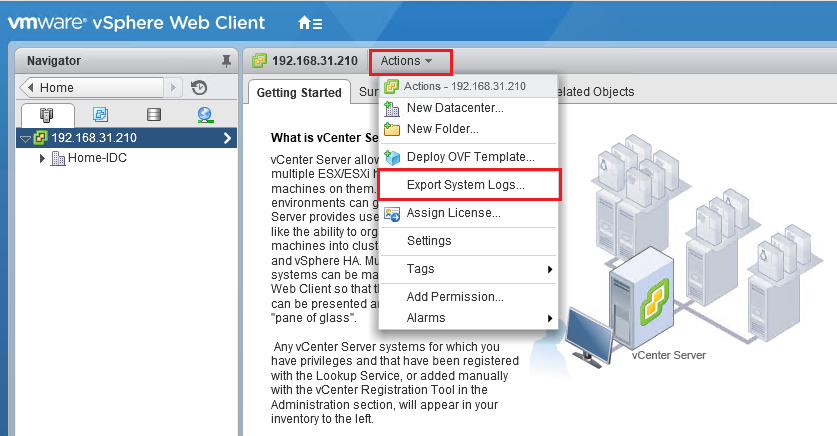Click the New Datacenter menu icon
Image resolution: width=837 pixels, height=436 pixels.
pyautogui.click(x=392, y=108)
